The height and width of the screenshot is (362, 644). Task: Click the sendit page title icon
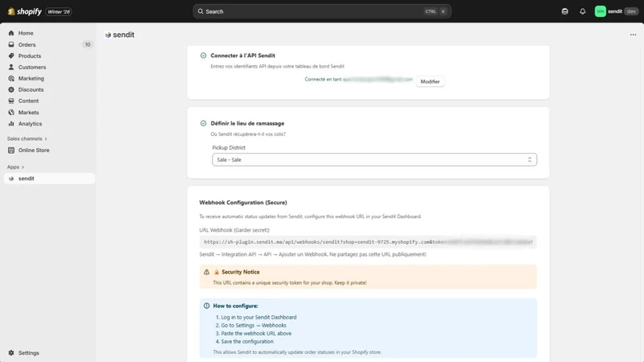[108, 35]
